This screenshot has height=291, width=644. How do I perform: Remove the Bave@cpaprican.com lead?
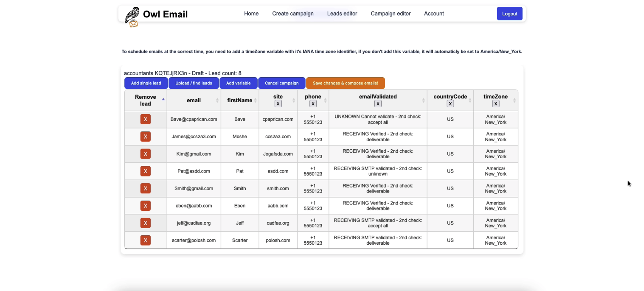(x=145, y=119)
